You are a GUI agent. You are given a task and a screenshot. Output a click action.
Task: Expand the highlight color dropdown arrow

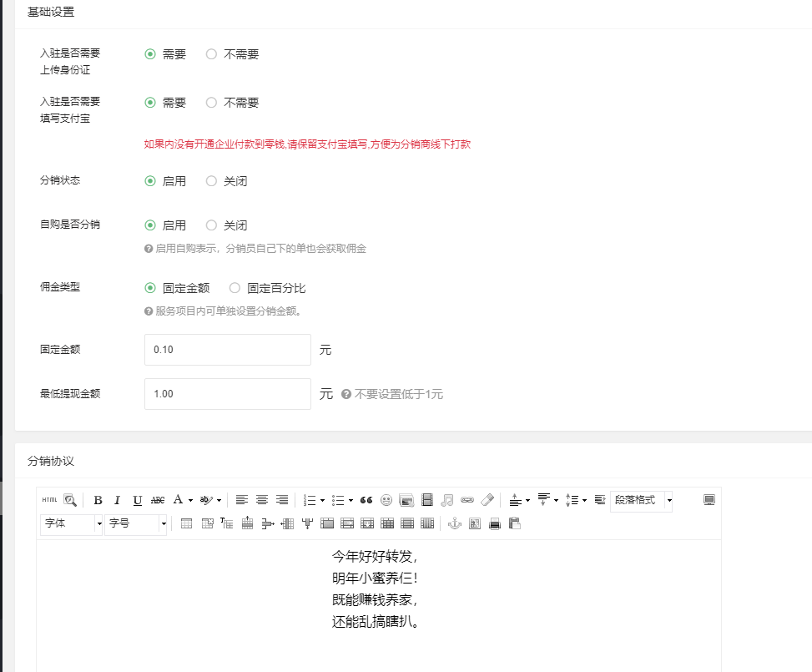(x=219, y=501)
